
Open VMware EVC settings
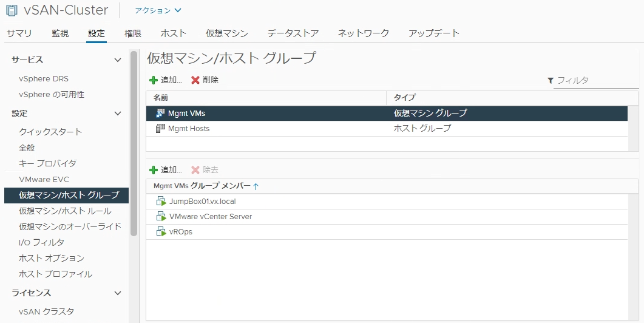pyautogui.click(x=44, y=180)
